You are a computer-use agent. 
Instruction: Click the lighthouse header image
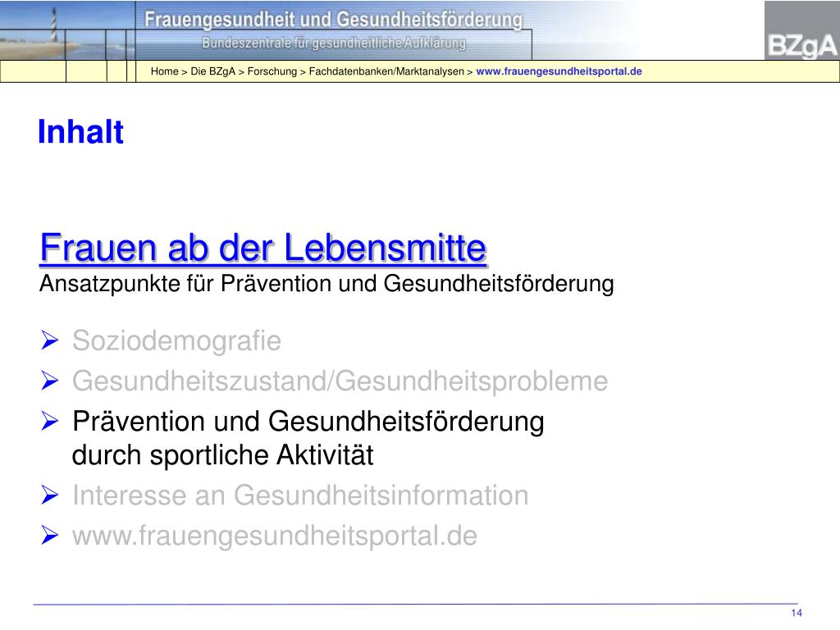click(67, 30)
